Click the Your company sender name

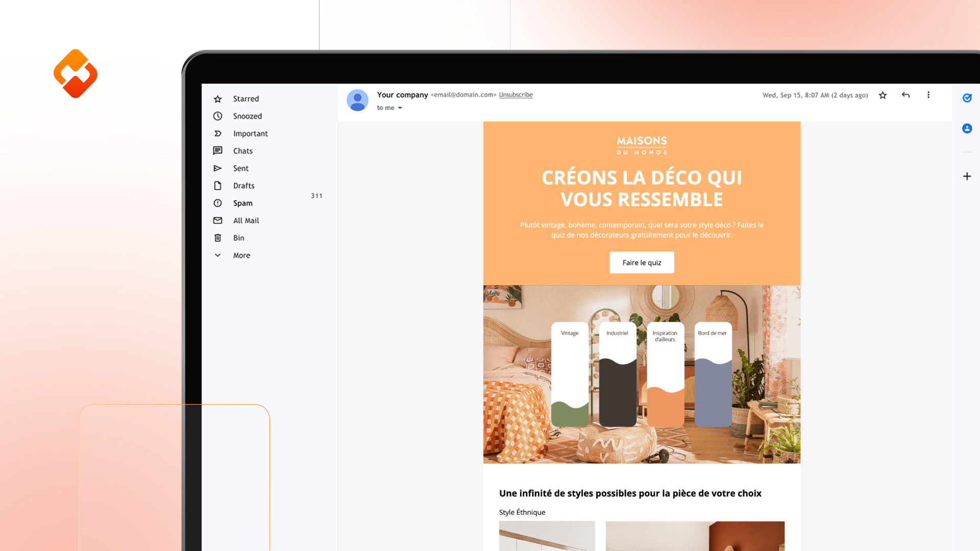tap(402, 95)
